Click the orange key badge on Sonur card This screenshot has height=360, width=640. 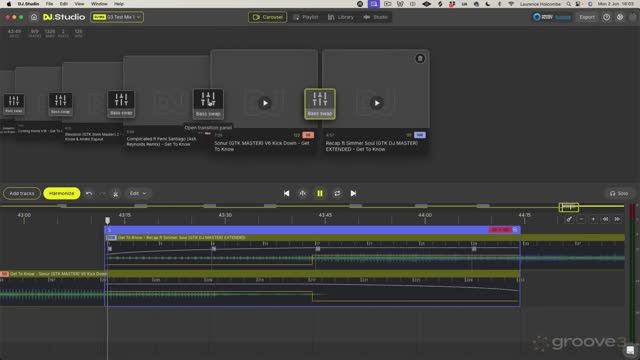308,135
